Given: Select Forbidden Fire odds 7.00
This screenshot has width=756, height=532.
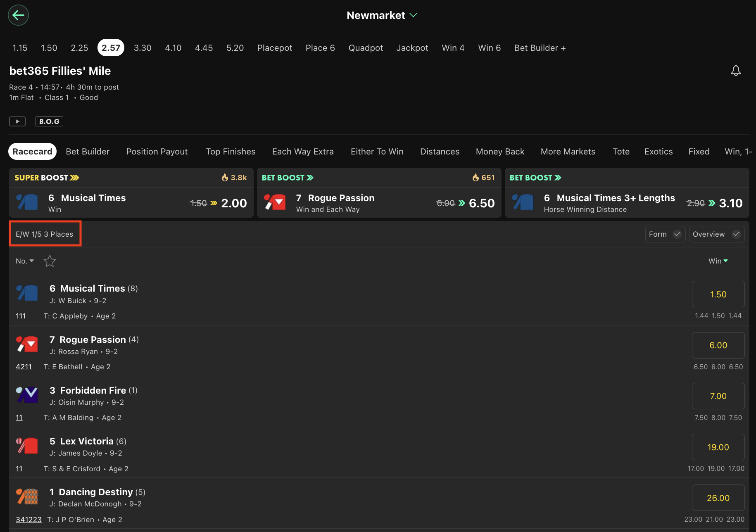Looking at the screenshot, I should (x=718, y=396).
